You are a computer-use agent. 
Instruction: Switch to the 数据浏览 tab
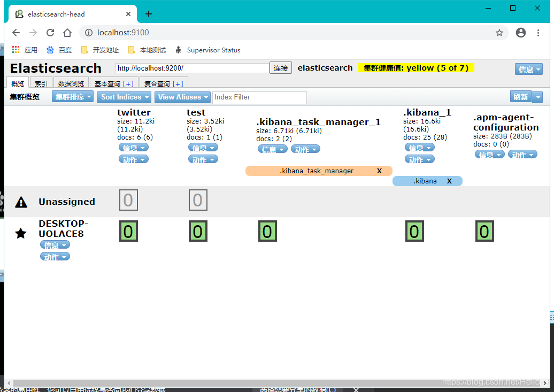point(71,83)
